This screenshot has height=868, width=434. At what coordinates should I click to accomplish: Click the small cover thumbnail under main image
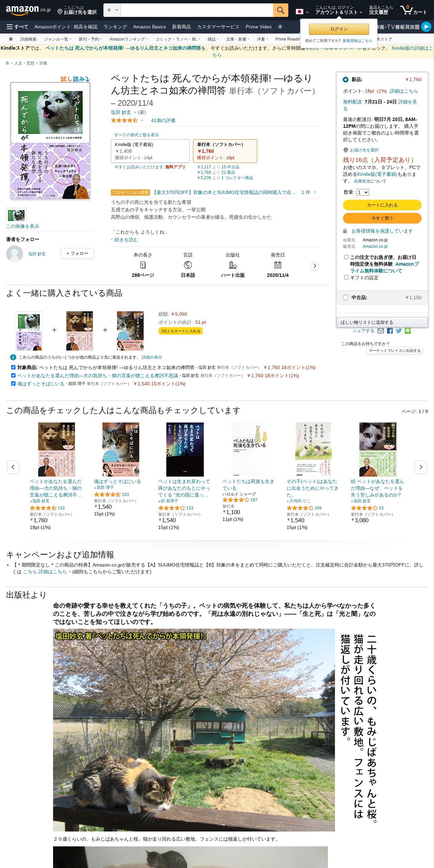tap(16, 215)
